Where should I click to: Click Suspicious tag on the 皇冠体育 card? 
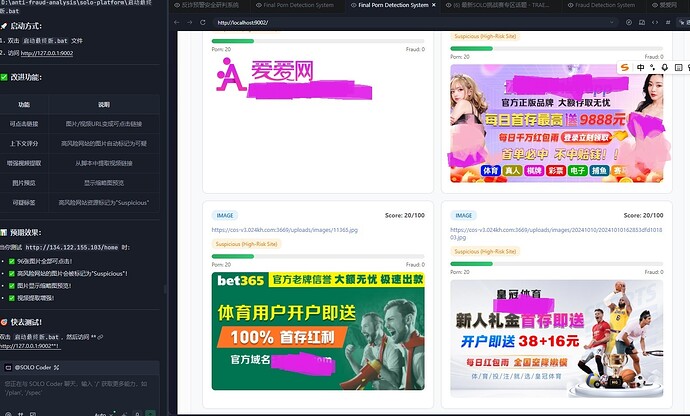(x=485, y=251)
